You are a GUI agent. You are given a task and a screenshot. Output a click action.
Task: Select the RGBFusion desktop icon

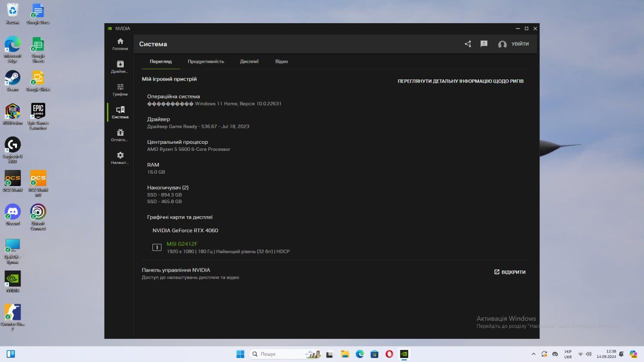point(13,114)
